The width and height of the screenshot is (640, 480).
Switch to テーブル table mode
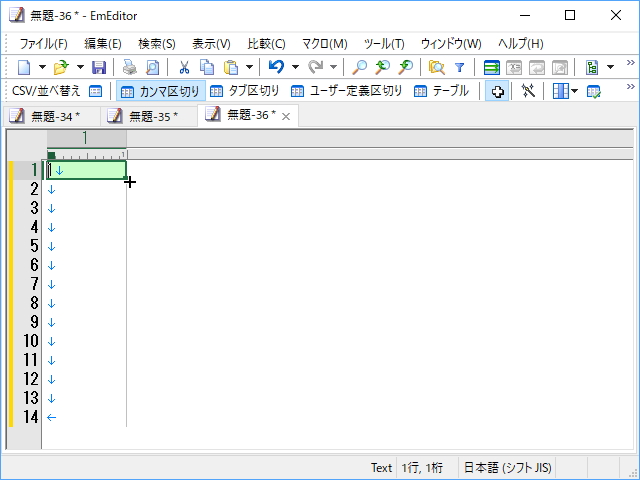tap(441, 91)
